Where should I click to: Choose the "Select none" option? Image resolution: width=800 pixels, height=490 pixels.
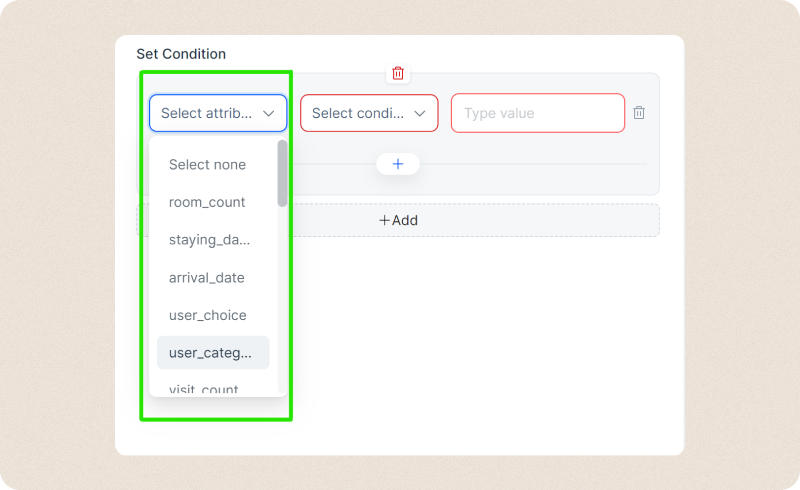[207, 165]
